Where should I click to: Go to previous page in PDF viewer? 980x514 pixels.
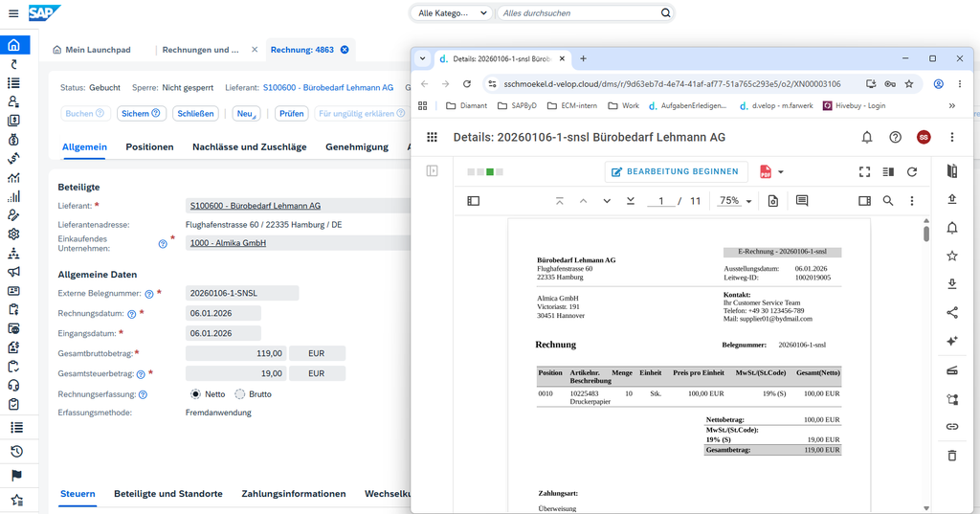click(583, 201)
